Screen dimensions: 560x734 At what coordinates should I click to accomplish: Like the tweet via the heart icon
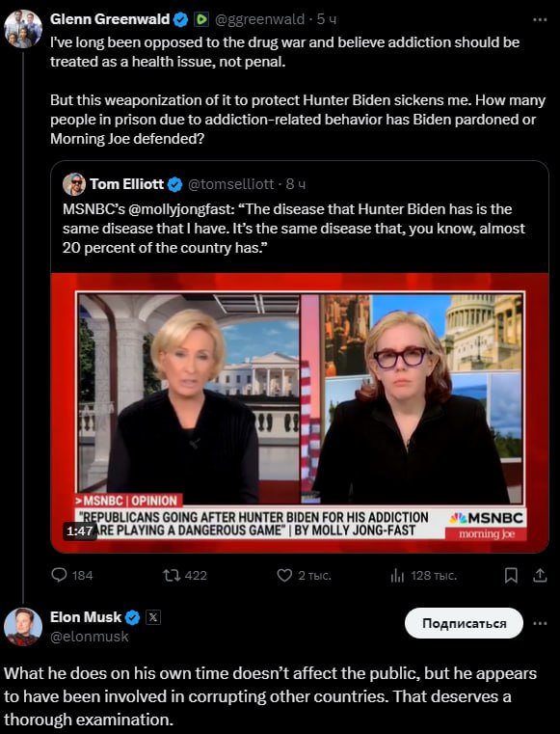[284, 575]
